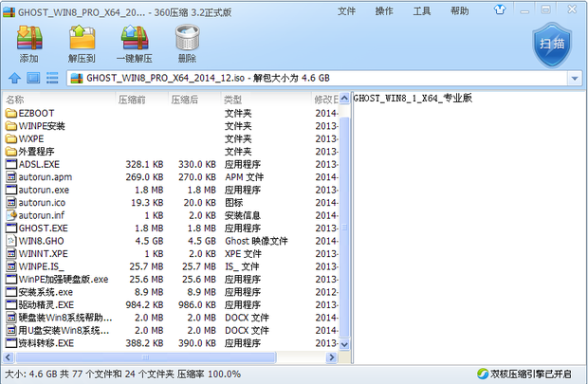Viewport: 588px width, 384px height.
Task: Click the horizontal scrollbar right arrow
Action: 332,357
